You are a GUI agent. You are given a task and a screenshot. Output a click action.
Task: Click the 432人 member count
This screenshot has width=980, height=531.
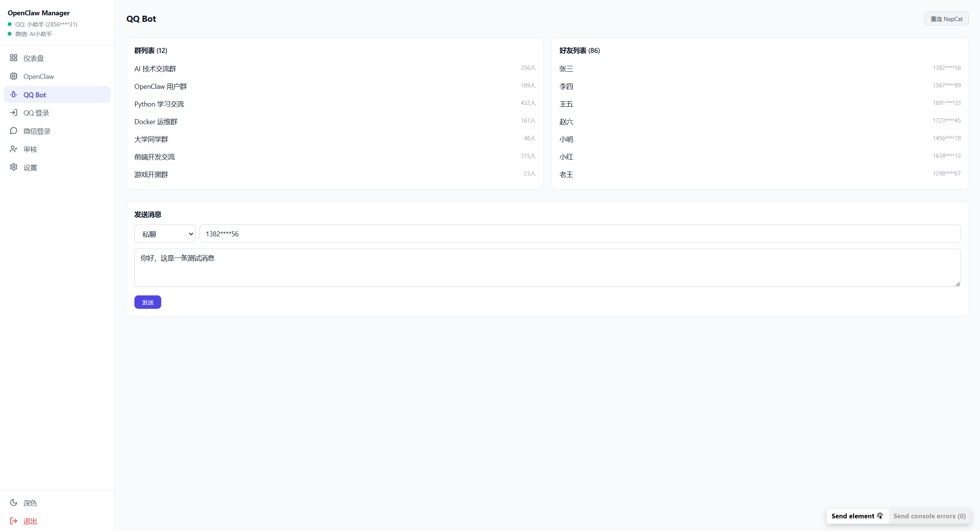point(528,103)
